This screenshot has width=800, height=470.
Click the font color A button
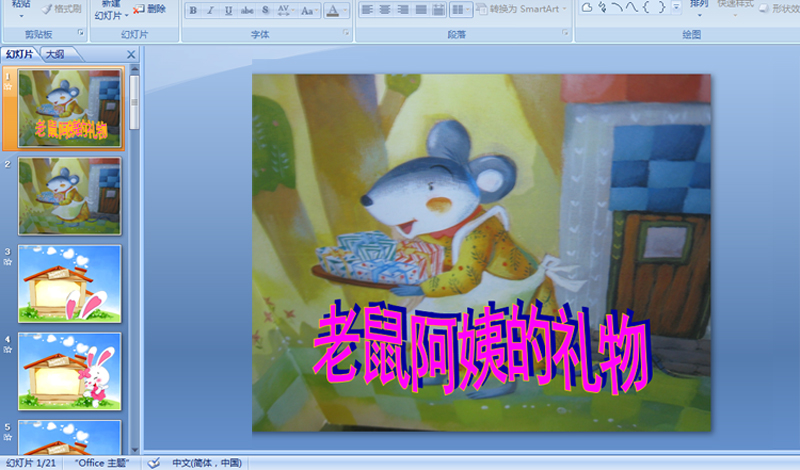tap(333, 10)
